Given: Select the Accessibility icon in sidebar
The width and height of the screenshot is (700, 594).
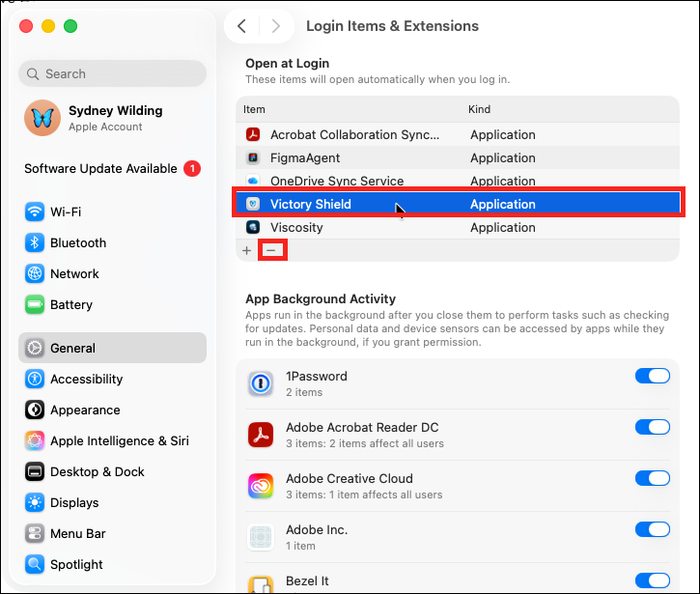Looking at the screenshot, I should 35,379.
